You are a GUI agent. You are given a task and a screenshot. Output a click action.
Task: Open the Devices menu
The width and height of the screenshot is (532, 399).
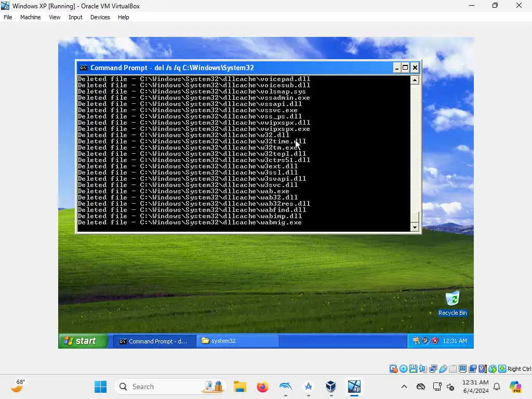click(100, 17)
